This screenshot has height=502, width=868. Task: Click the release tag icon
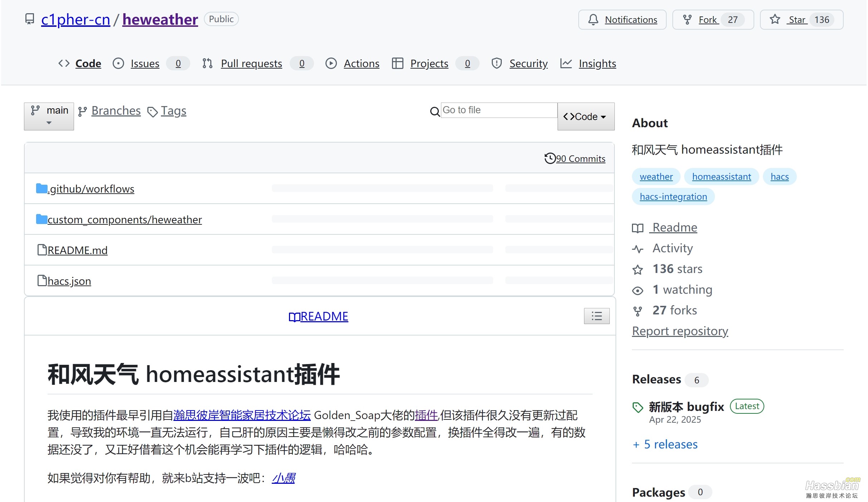point(638,407)
